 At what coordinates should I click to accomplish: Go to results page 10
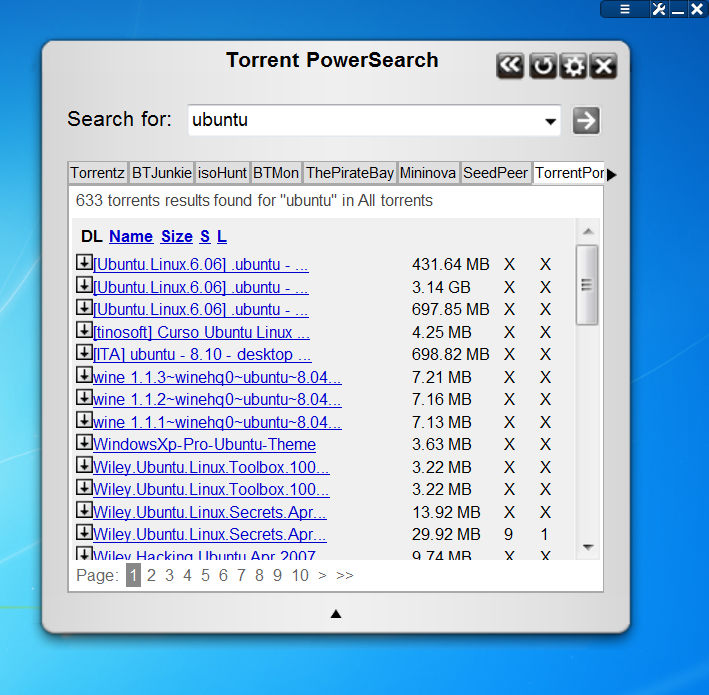point(300,576)
